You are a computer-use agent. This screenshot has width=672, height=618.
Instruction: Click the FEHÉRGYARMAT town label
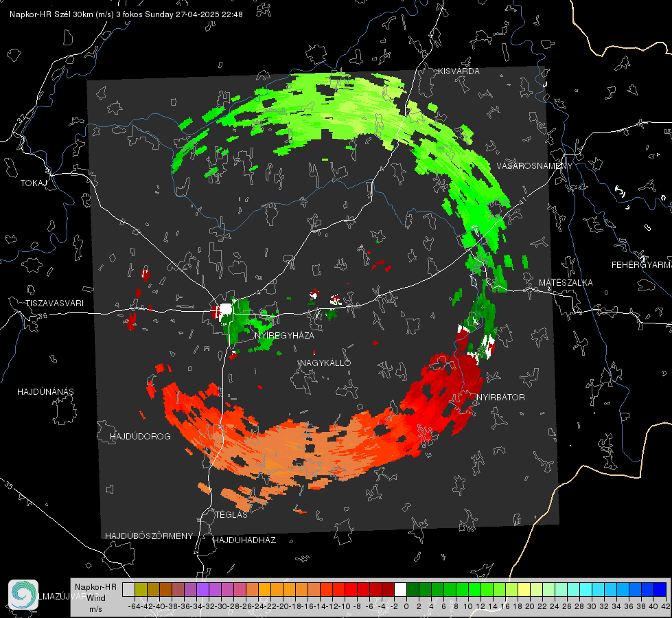(642, 265)
